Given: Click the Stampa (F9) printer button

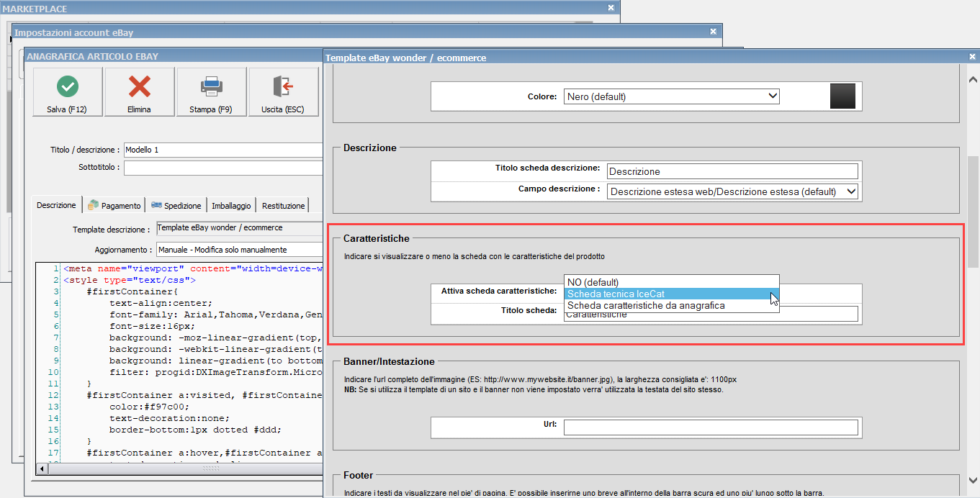Looking at the screenshot, I should [212, 92].
